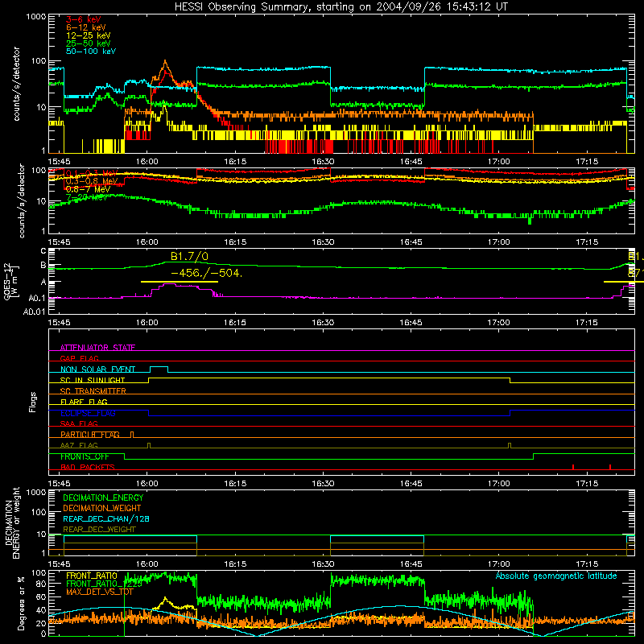This screenshot has width=644, height=644.
Task: Click the 17:00 tick below the top panel
Action: [498, 162]
